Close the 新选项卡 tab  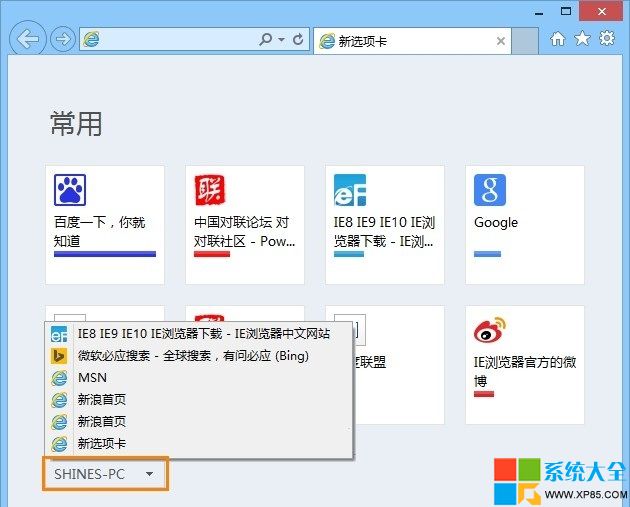click(x=501, y=41)
